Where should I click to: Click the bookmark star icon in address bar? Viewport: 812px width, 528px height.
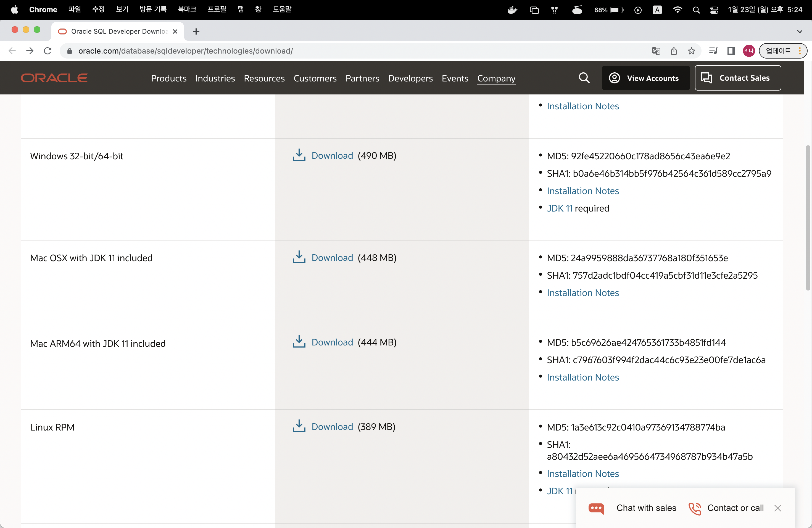click(692, 51)
